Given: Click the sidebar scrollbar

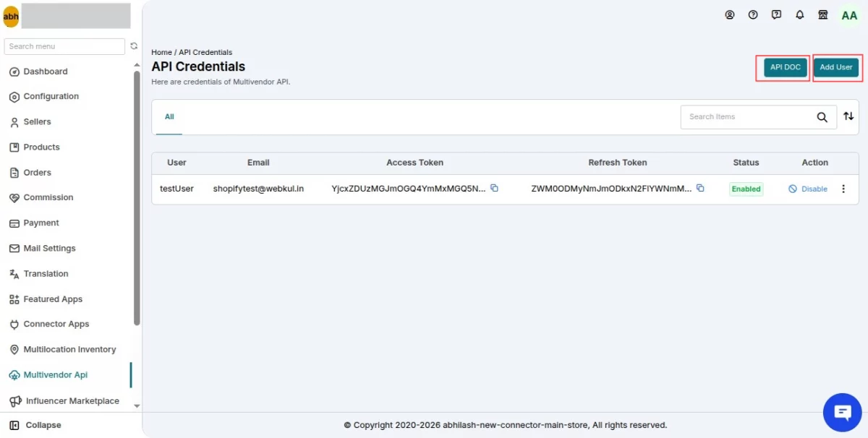Looking at the screenshot, I should [137, 199].
